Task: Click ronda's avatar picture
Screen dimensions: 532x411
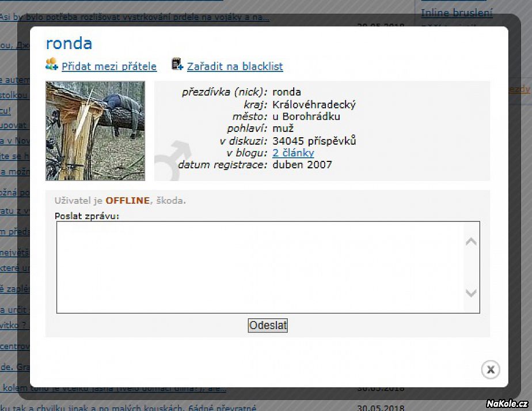Action: pos(96,131)
